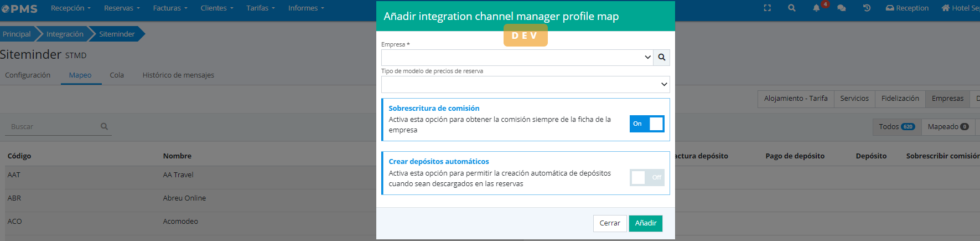
Task: Click the fullscreen icon in top bar
Action: click(x=767, y=8)
